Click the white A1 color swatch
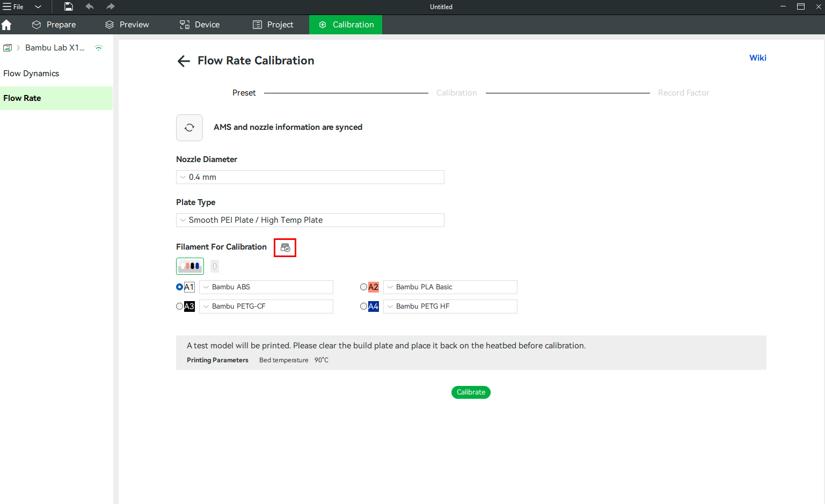Screen dimensions: 825x504 [189, 287]
